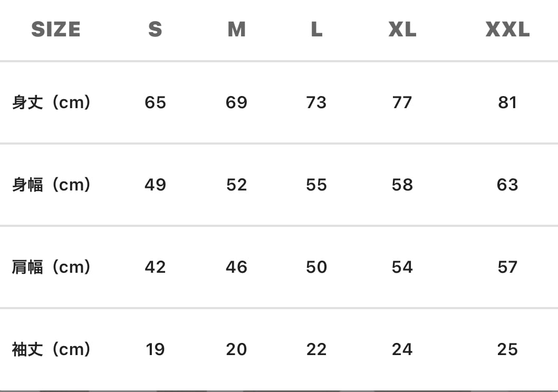
Task: Select the 身丈 value 81 for XXL
Action: (x=507, y=102)
